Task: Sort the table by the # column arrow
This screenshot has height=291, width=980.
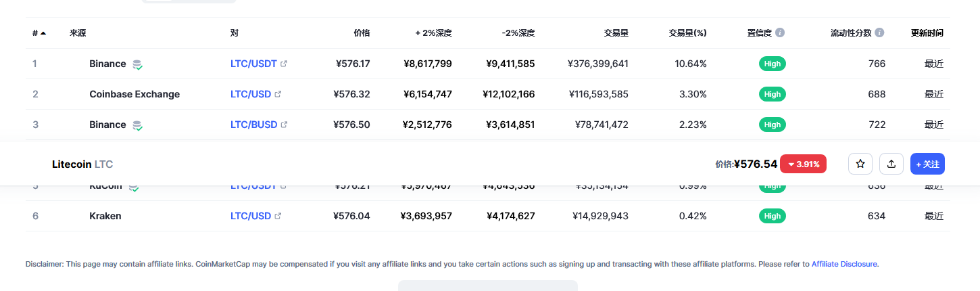Action: [x=43, y=32]
